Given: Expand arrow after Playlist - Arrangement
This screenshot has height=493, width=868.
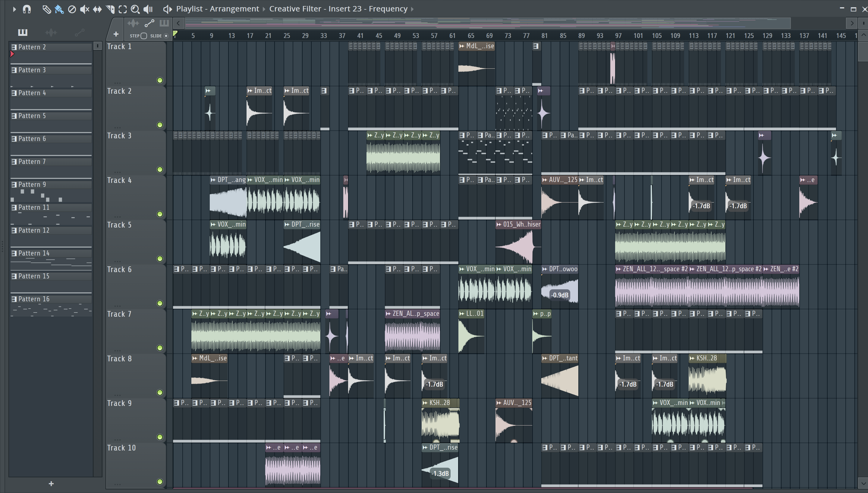Looking at the screenshot, I should 264,9.
